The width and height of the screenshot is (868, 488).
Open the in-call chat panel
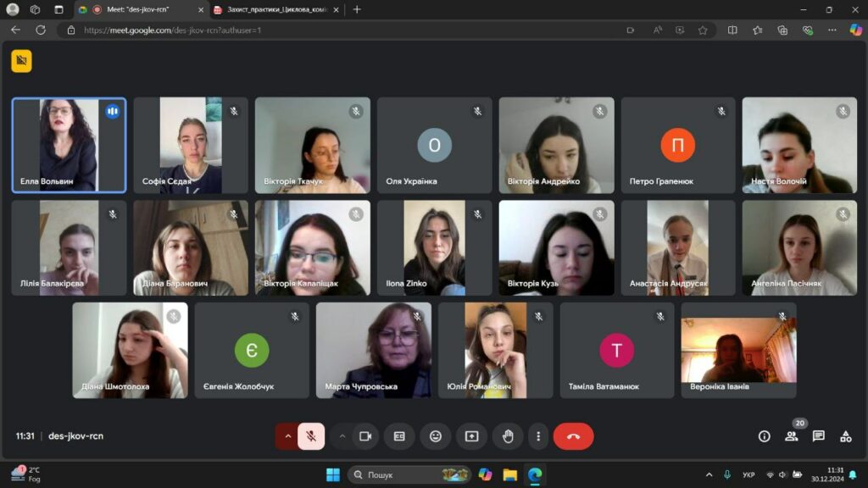click(x=818, y=436)
